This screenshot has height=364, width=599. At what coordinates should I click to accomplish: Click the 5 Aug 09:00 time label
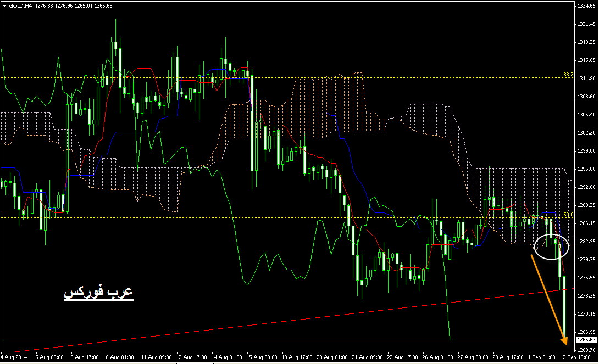pyautogui.click(x=49, y=357)
